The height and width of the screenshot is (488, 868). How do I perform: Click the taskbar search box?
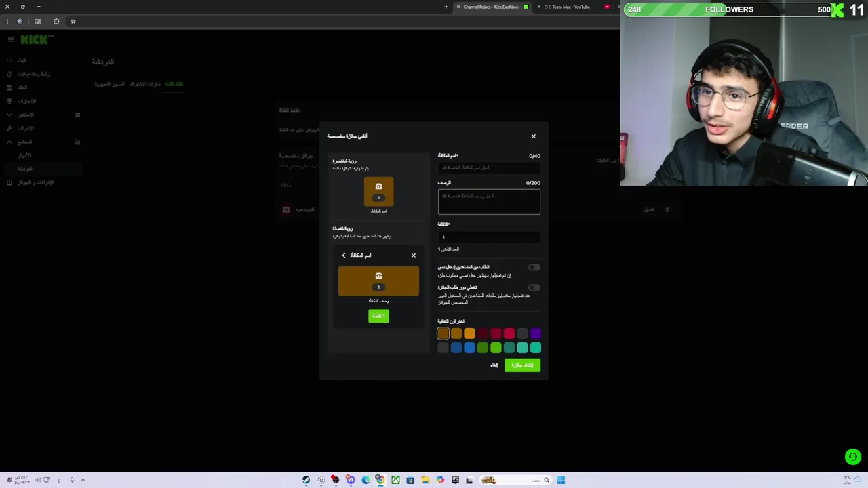(517, 480)
